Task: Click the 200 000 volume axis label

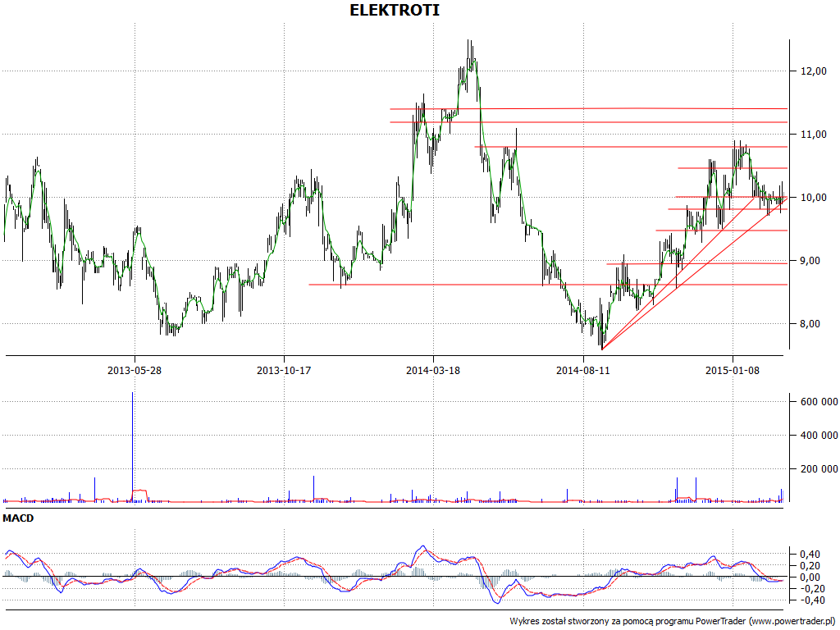Action: pyautogui.click(x=819, y=469)
